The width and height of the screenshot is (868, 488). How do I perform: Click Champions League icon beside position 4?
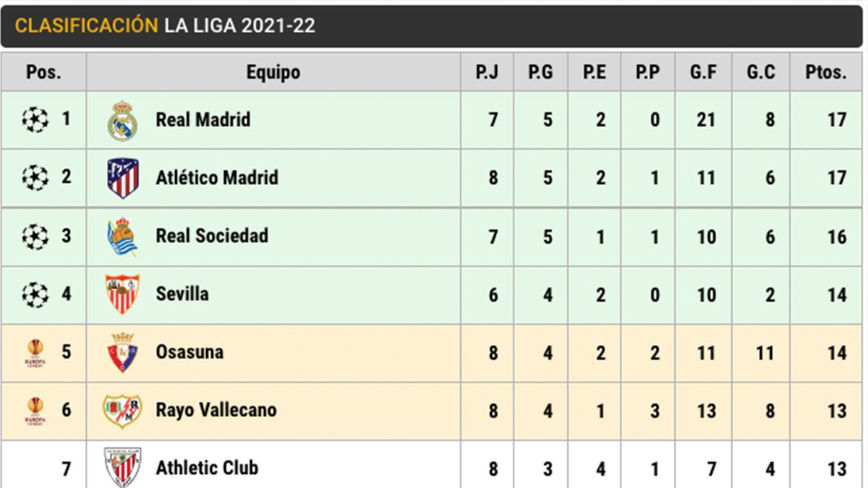[35, 294]
